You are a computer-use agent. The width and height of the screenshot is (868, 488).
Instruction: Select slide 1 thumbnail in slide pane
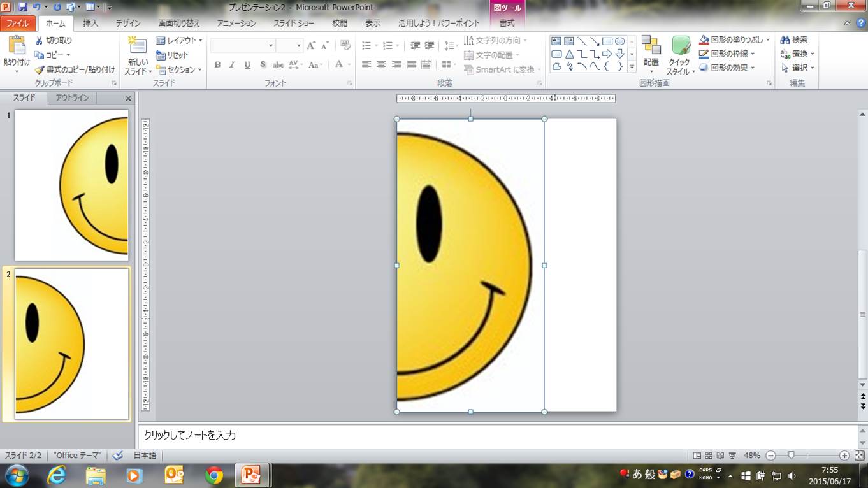click(71, 185)
